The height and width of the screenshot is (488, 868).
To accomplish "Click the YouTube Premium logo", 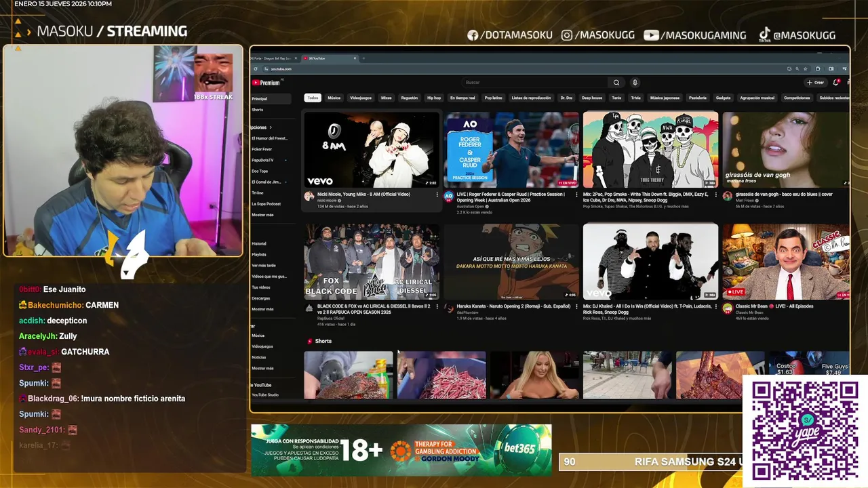I will coord(266,83).
